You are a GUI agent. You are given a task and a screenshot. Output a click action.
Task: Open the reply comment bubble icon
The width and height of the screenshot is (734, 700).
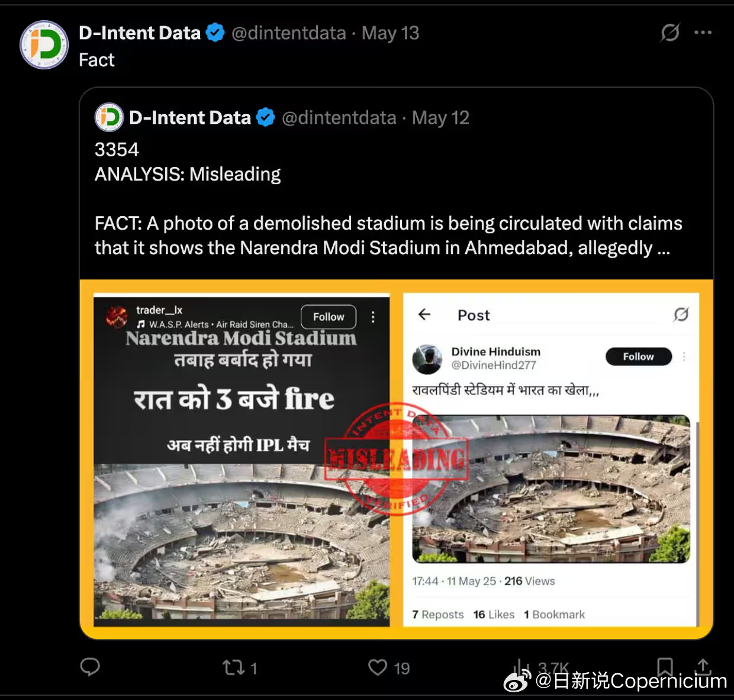90,667
